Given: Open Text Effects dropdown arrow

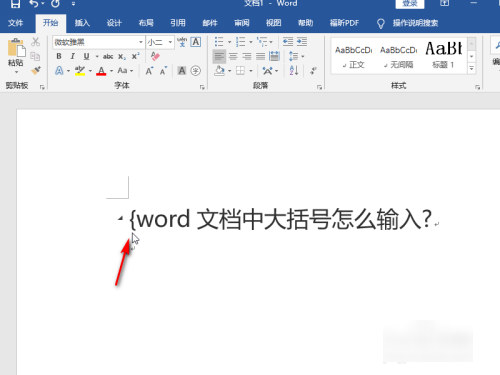Looking at the screenshot, I should [x=68, y=71].
